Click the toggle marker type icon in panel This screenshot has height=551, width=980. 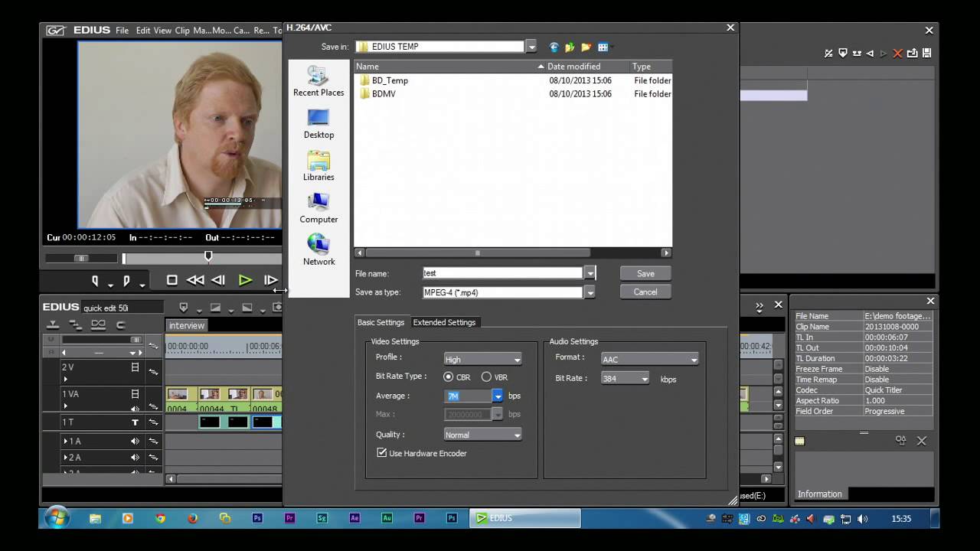[828, 53]
